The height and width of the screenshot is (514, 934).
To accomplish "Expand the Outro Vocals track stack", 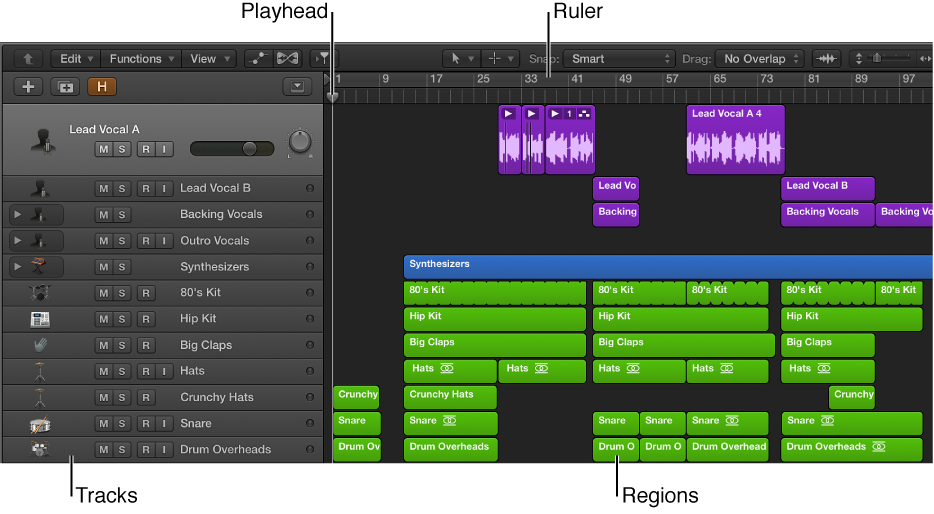I will pyautogui.click(x=18, y=241).
